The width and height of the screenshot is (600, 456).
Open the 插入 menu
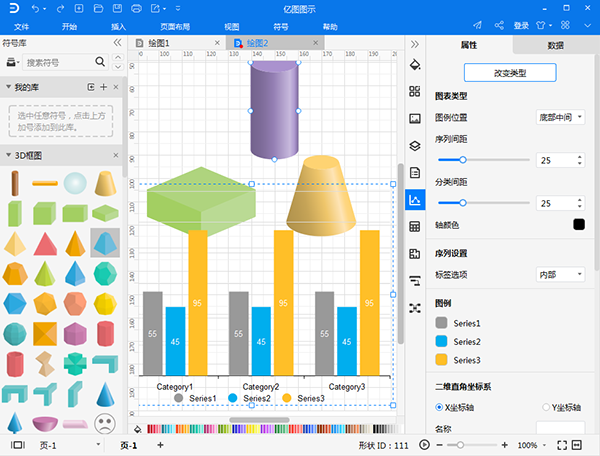click(x=118, y=26)
